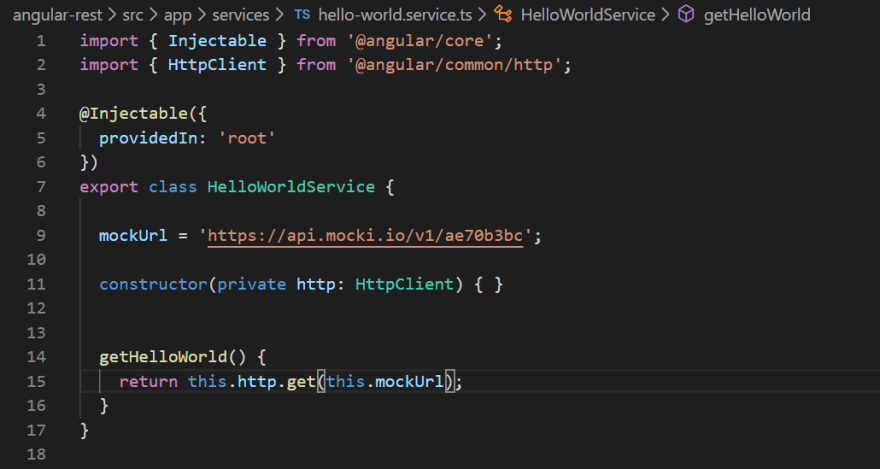This screenshot has height=469, width=880.
Task: Place cursor on 'Injectable' in line 1 import
Action: tap(217, 40)
